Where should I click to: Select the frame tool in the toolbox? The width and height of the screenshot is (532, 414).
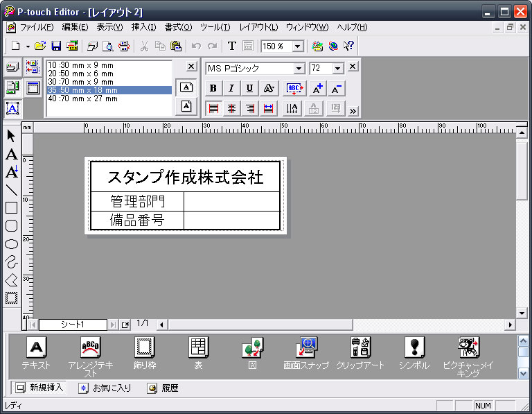(11, 298)
